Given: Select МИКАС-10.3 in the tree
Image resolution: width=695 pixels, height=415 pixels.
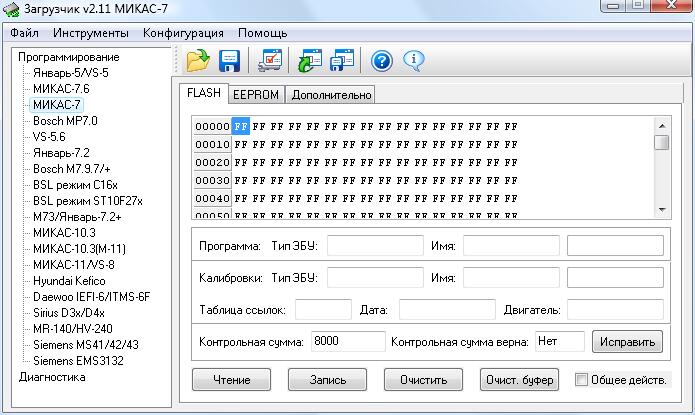Looking at the screenshot, I should (x=64, y=233).
